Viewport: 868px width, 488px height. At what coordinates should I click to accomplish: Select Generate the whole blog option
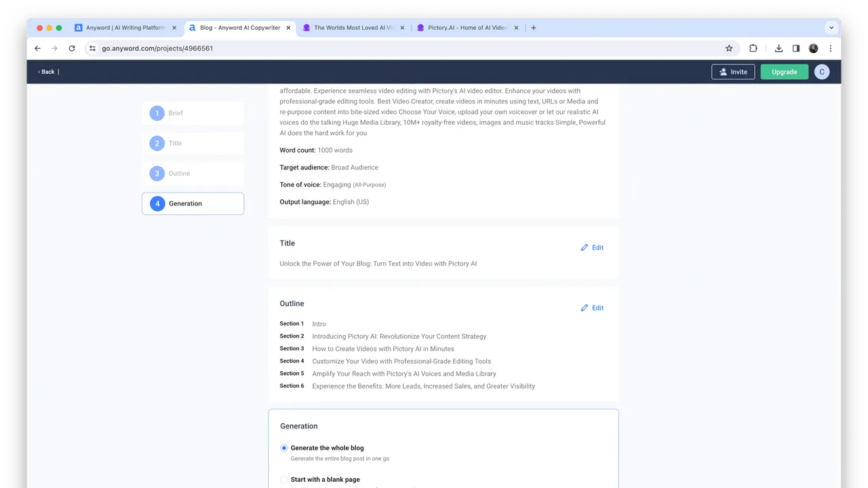click(x=284, y=448)
